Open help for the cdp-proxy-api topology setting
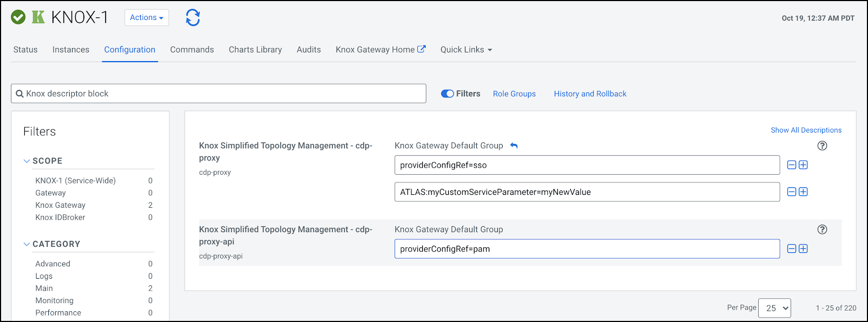This screenshot has height=322, width=868. click(x=822, y=229)
